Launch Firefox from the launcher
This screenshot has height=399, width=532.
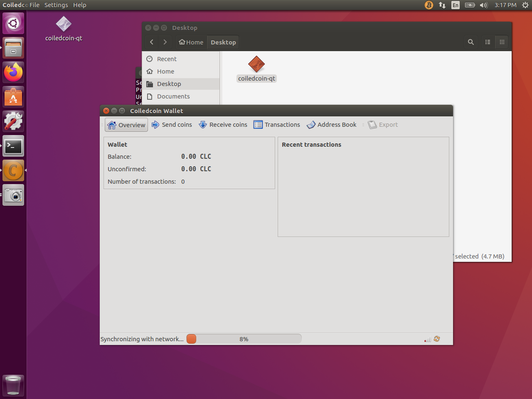coord(13,72)
